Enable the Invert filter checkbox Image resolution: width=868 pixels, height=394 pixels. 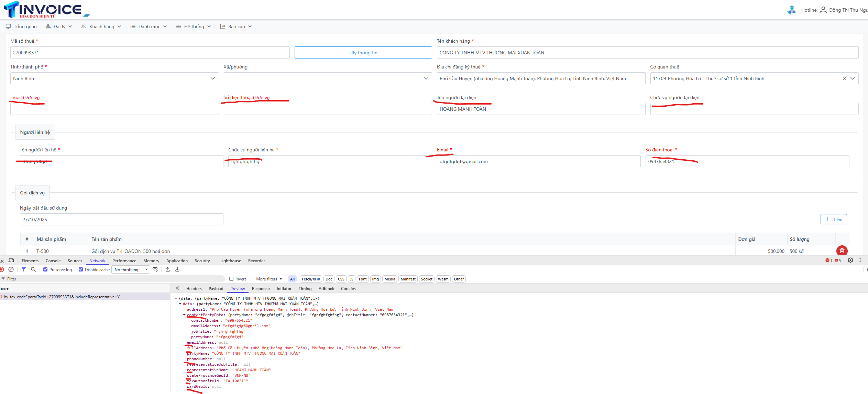231,279
